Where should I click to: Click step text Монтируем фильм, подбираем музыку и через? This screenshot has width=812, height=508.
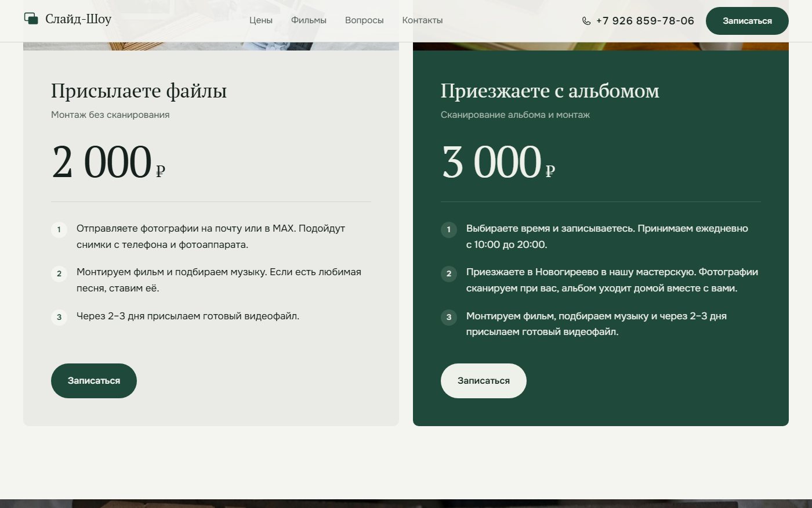tap(596, 324)
